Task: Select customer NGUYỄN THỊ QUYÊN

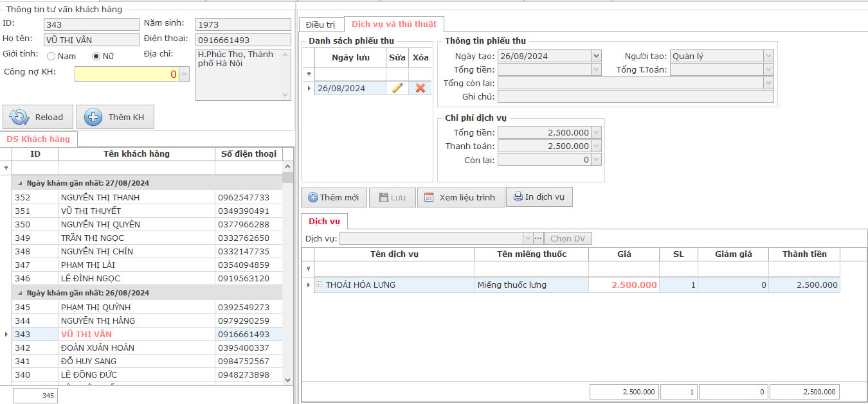Action: [100, 224]
